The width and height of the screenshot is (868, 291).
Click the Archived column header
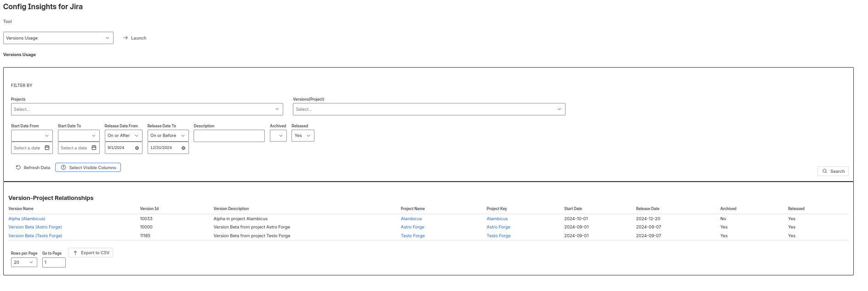click(x=728, y=209)
